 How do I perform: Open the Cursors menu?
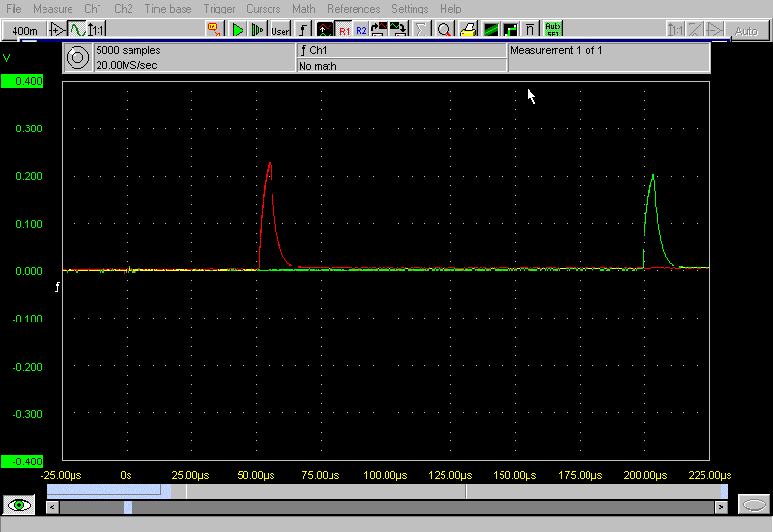click(263, 9)
